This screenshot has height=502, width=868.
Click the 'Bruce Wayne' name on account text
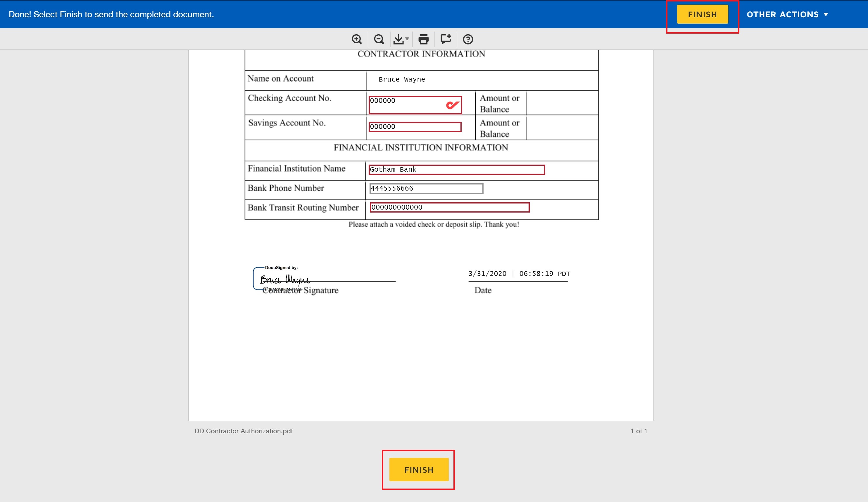402,79
